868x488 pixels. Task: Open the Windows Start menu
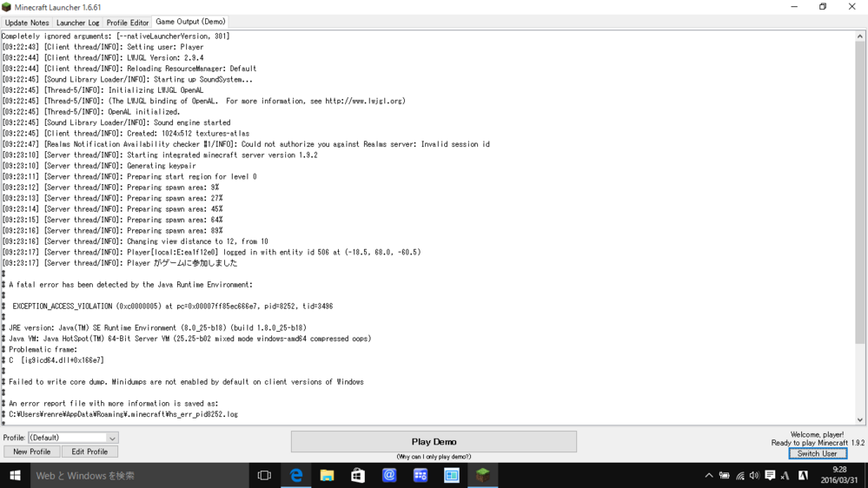pyautogui.click(x=15, y=475)
